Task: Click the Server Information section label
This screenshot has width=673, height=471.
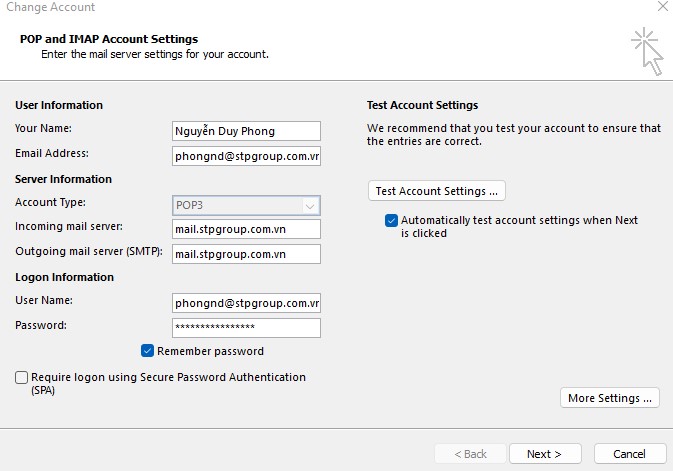Action: (x=63, y=179)
